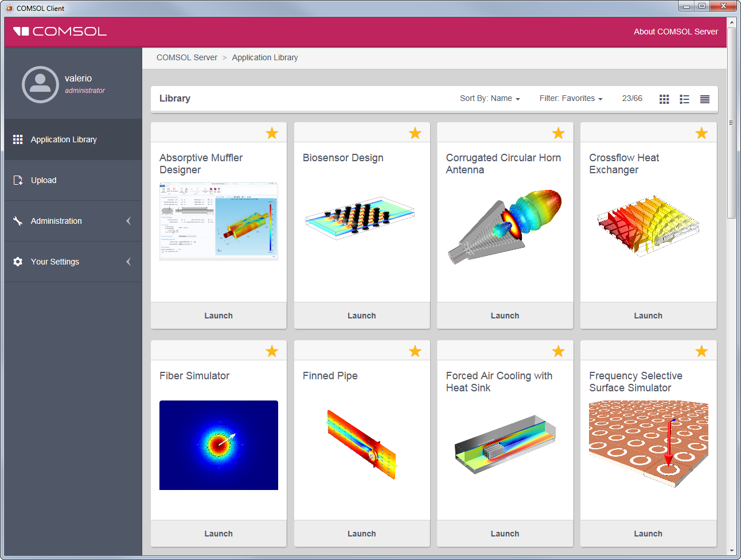Click the administrator role label

coord(85,91)
